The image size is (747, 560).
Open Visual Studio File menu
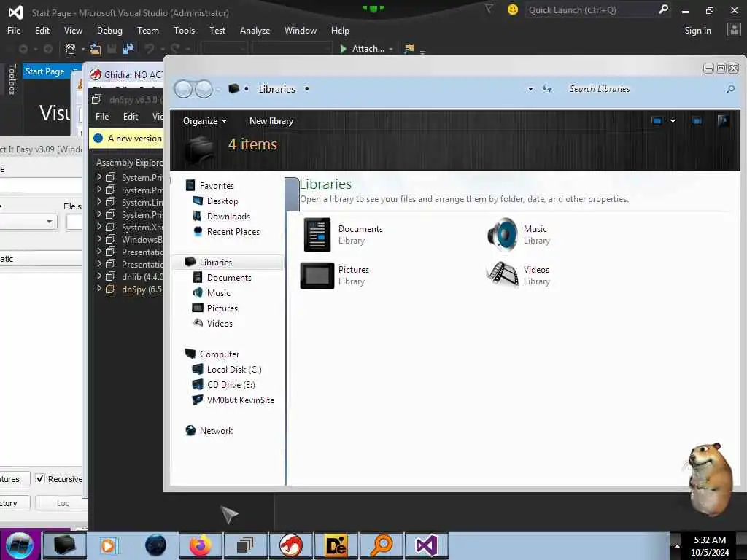14,31
